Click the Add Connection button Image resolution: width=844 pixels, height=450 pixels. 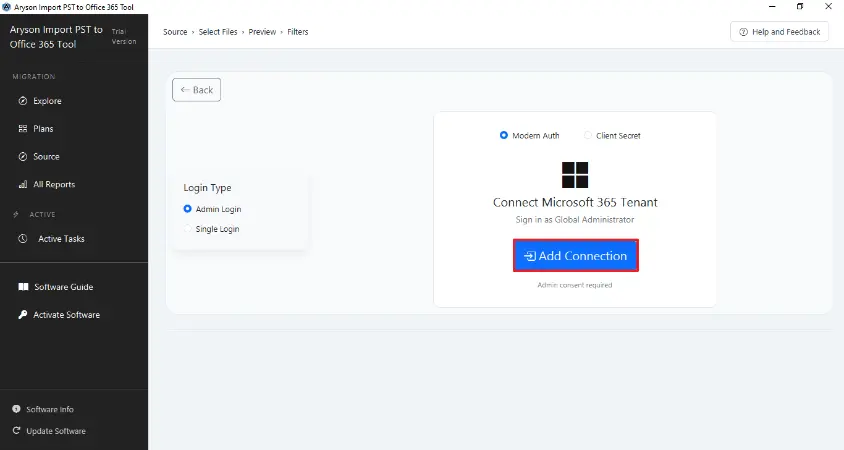(x=575, y=256)
